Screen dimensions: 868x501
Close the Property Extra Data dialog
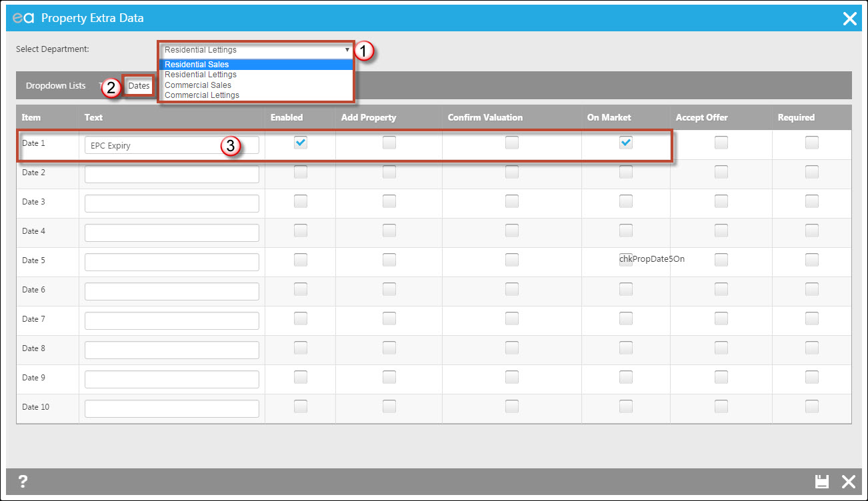tap(849, 19)
